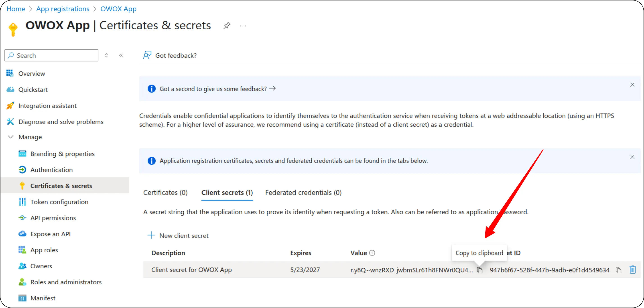Open App roles settings

pyautogui.click(x=44, y=250)
